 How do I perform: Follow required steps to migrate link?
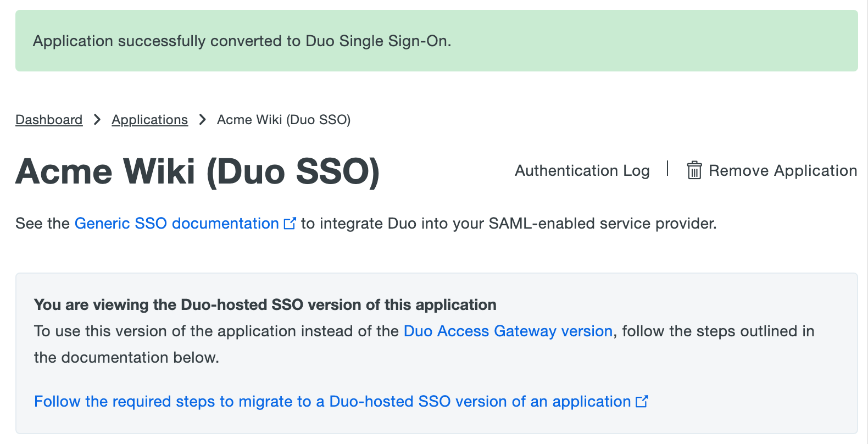[x=332, y=402]
